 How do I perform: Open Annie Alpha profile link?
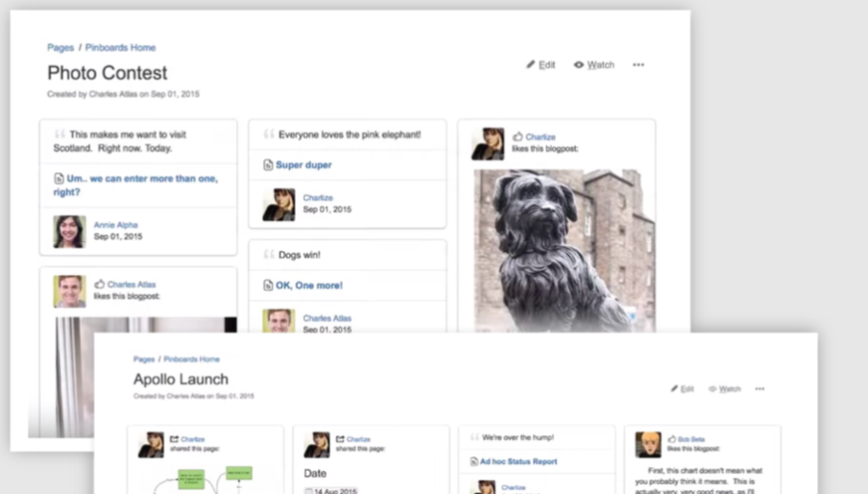pos(116,225)
